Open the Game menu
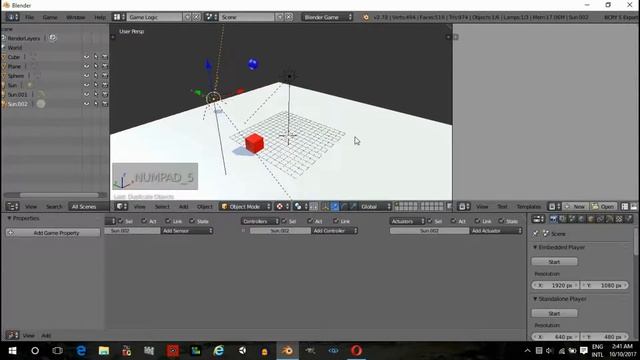 pyautogui.click(x=50, y=17)
